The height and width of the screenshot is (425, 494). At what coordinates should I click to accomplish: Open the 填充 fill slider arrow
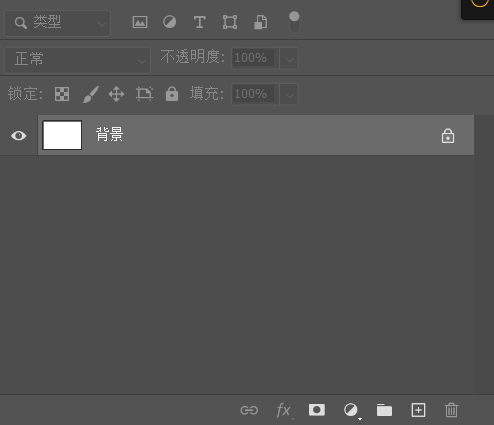pos(289,95)
